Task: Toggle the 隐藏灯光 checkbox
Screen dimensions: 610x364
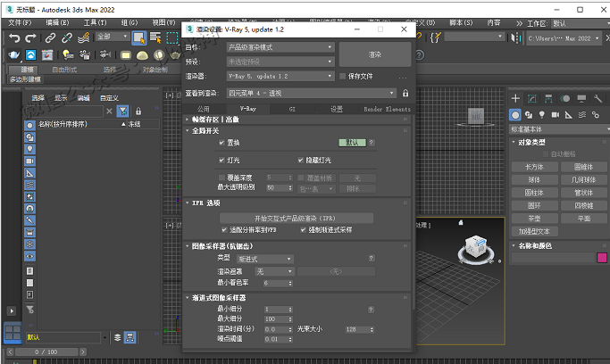Action: pyautogui.click(x=300, y=160)
